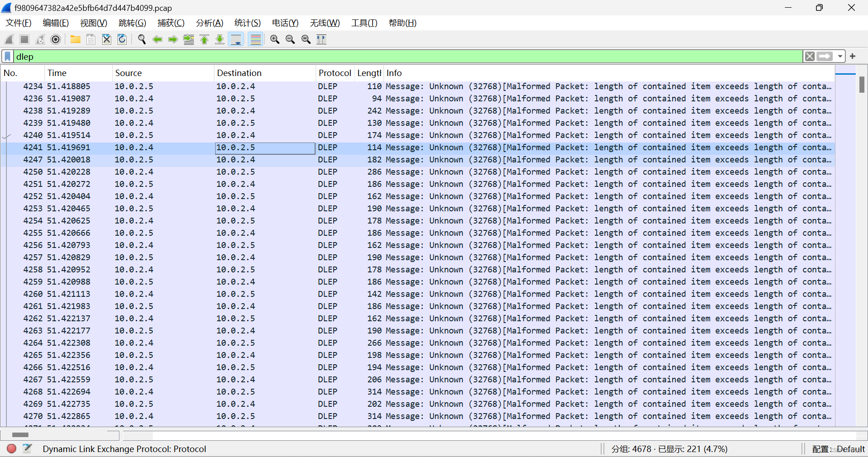Open capture options gear icon
868x457 pixels.
tap(56, 39)
